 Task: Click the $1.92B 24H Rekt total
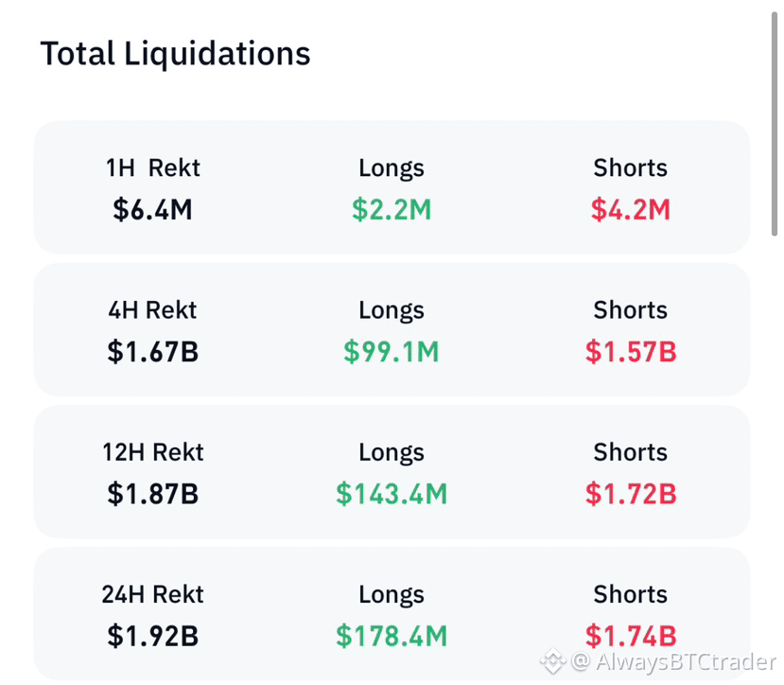pos(152,636)
